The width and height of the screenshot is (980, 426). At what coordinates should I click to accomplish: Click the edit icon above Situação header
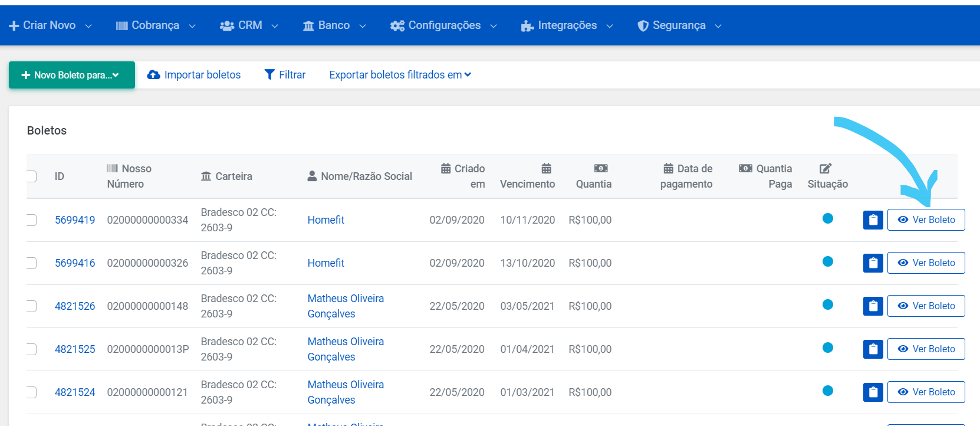(x=826, y=168)
